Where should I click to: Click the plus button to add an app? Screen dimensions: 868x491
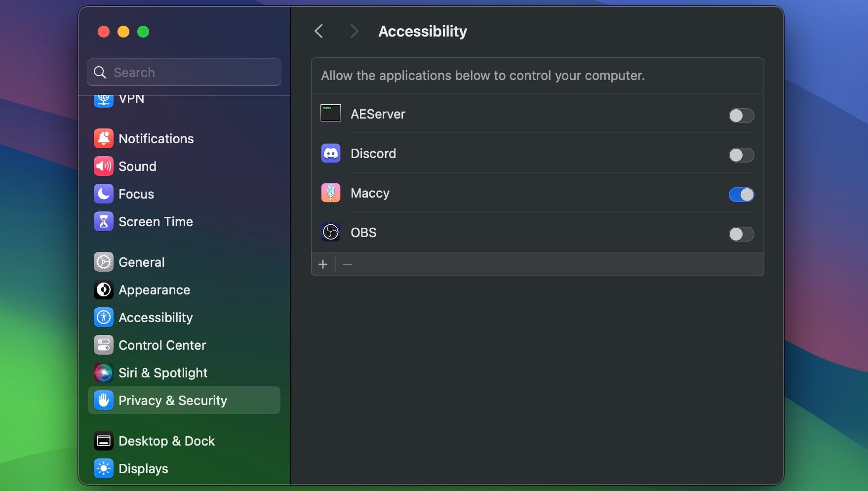pyautogui.click(x=323, y=264)
